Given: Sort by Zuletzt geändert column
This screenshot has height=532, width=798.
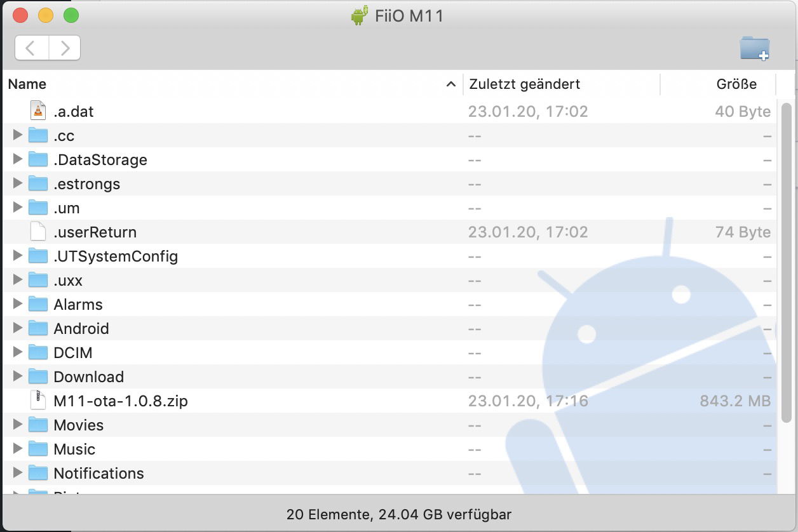Looking at the screenshot, I should coord(524,84).
